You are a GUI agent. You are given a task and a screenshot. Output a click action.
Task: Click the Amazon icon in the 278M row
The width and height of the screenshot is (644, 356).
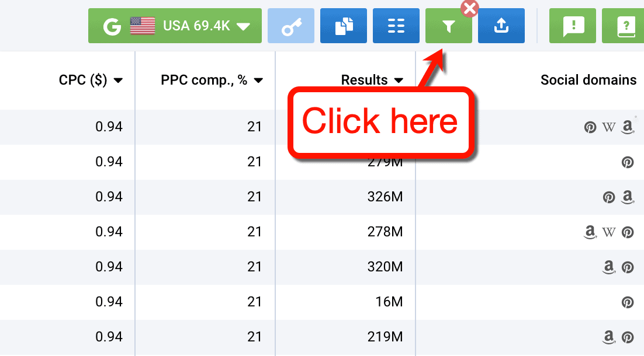tap(590, 232)
